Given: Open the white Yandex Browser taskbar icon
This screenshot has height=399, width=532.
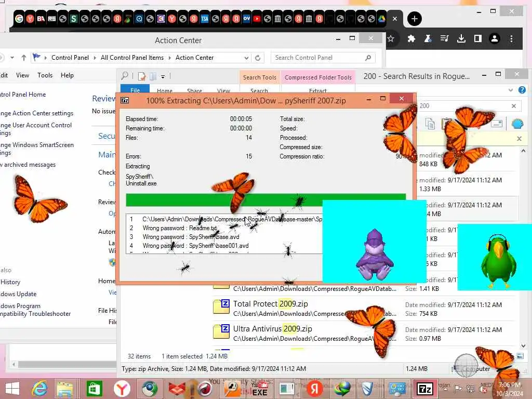Looking at the screenshot, I should (x=122, y=389).
